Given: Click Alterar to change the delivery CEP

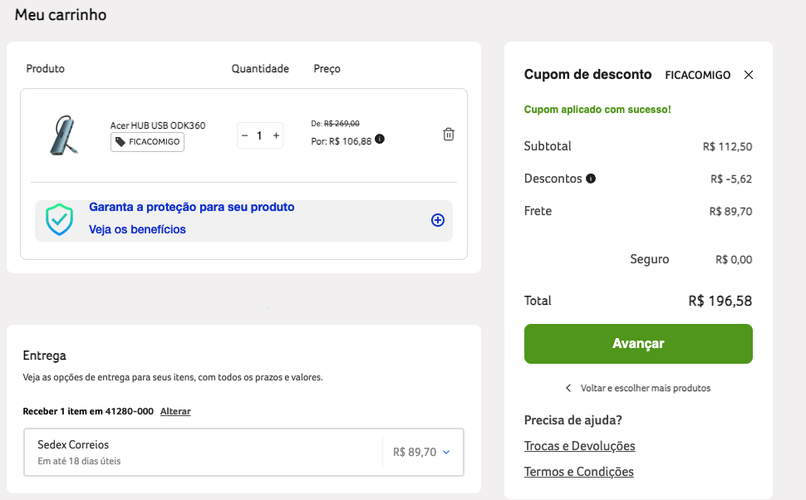Looking at the screenshot, I should pos(175,411).
